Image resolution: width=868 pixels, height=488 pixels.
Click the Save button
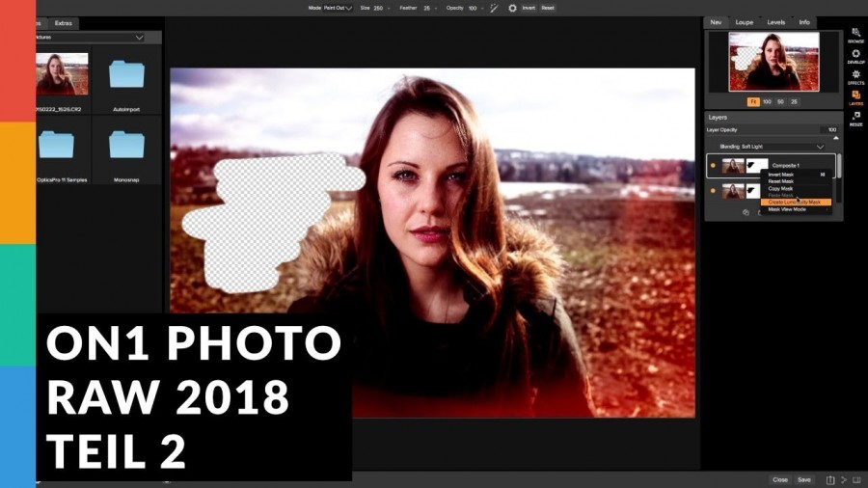pyautogui.click(x=803, y=479)
